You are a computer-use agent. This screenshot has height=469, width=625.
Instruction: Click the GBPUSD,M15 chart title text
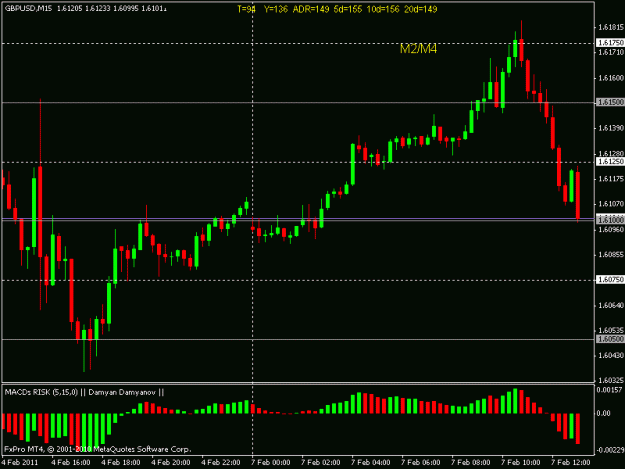28,8
